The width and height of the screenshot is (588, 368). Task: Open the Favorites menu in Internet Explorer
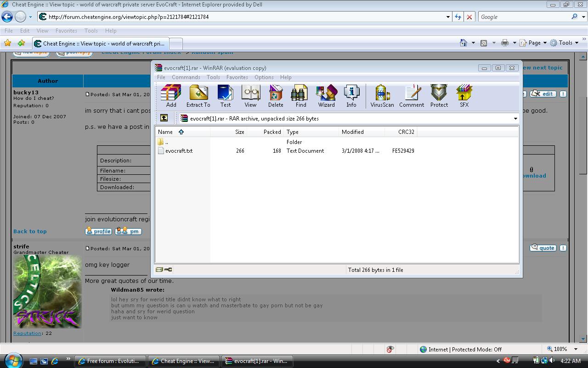66,31
